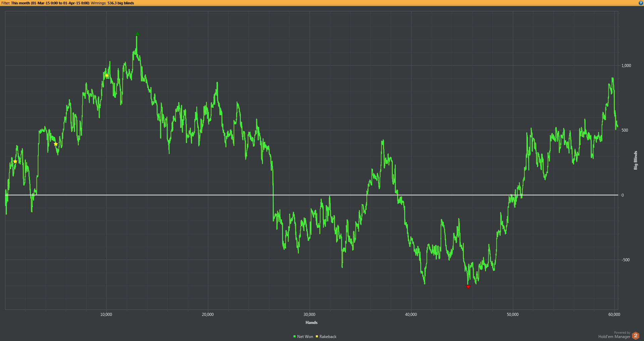Click the "-500" big blinds axis label

coord(626,260)
